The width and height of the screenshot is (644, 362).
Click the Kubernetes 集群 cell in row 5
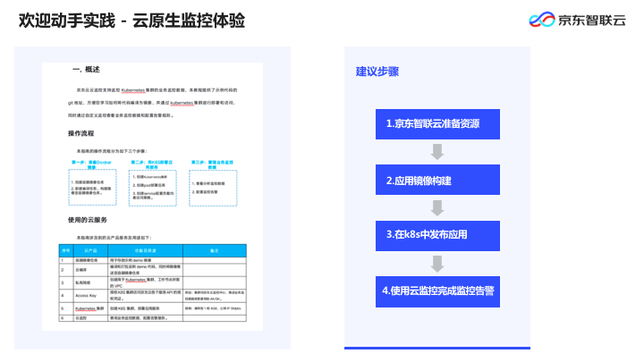click(89, 308)
